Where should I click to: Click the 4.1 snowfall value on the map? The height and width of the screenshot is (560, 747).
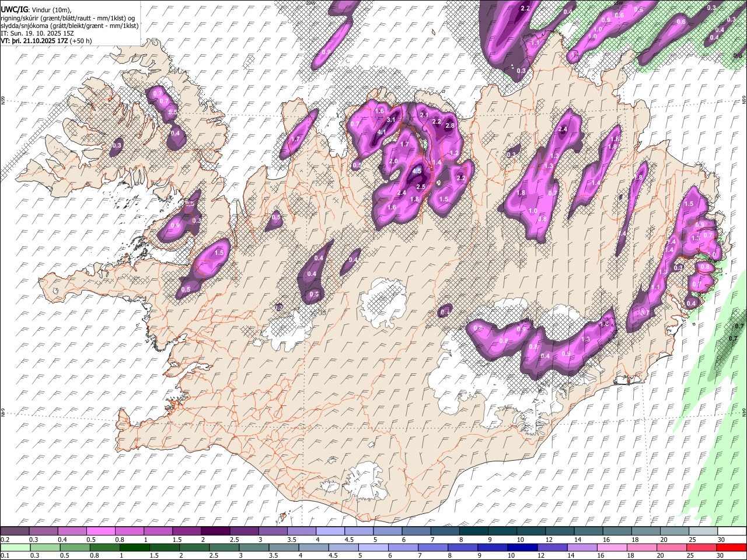coord(382,132)
